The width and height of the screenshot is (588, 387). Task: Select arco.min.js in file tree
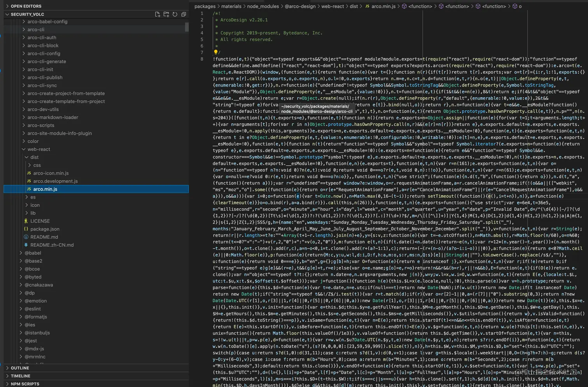(x=96, y=189)
